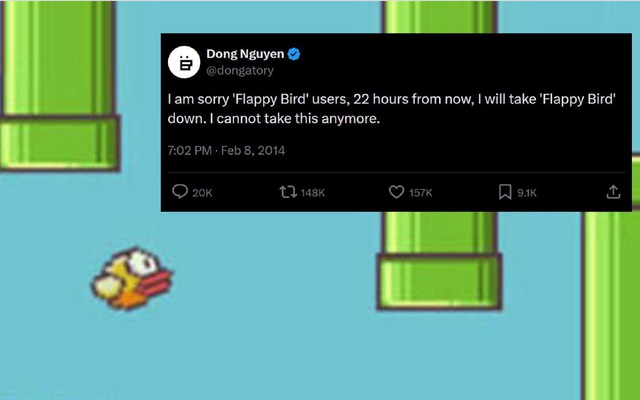Open Dong Nguyen's profile avatar

click(183, 62)
